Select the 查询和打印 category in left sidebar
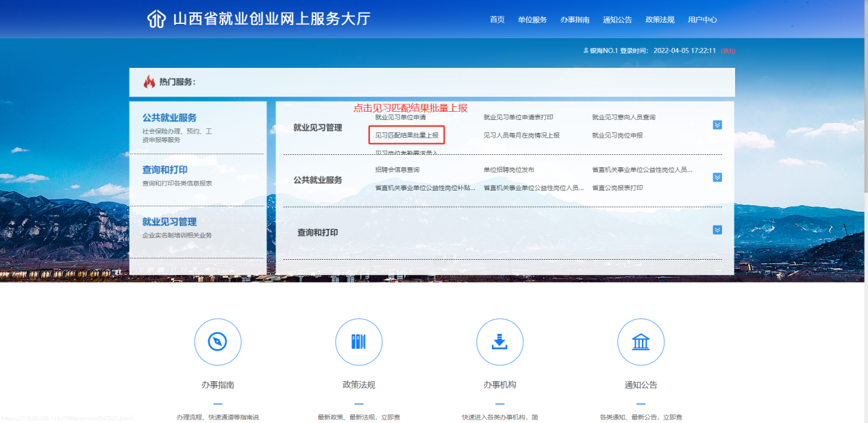 pyautogui.click(x=164, y=170)
